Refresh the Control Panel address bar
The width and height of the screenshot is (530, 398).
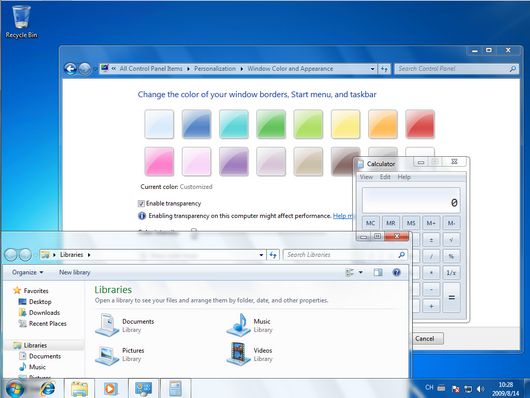(384, 69)
